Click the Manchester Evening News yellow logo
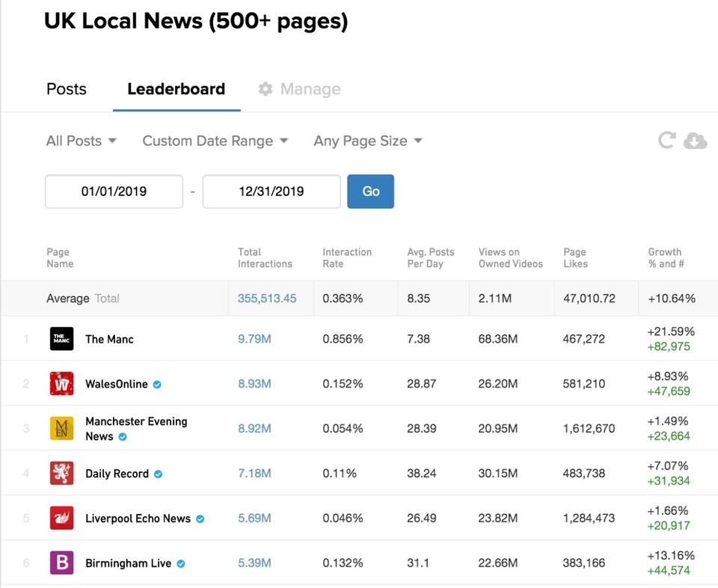718x588 pixels. point(61,429)
